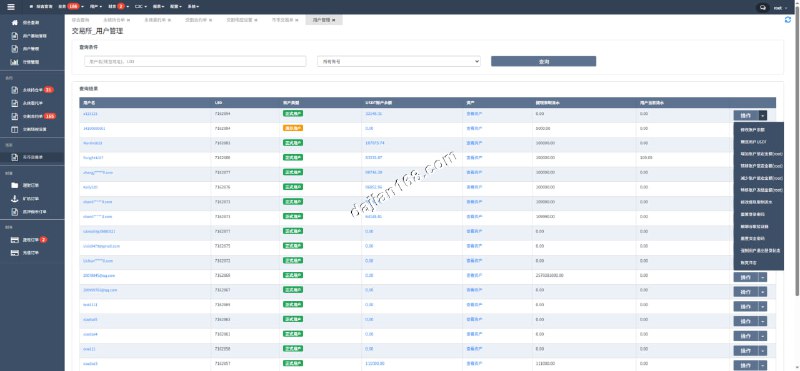
Task: Open the 所有账号 account type select box
Action: (399, 61)
